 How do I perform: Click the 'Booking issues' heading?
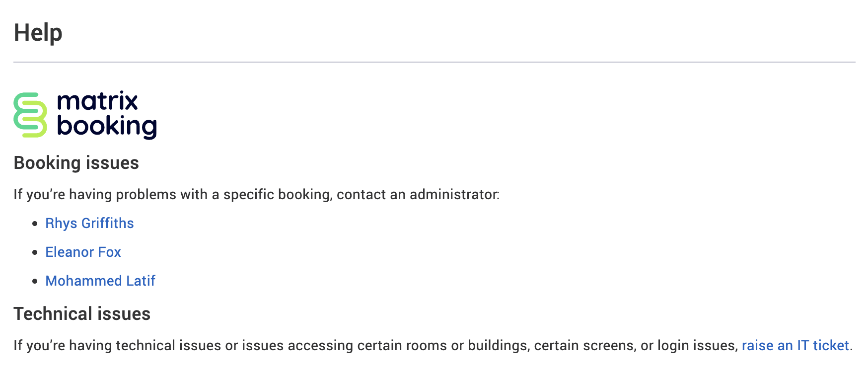click(76, 163)
